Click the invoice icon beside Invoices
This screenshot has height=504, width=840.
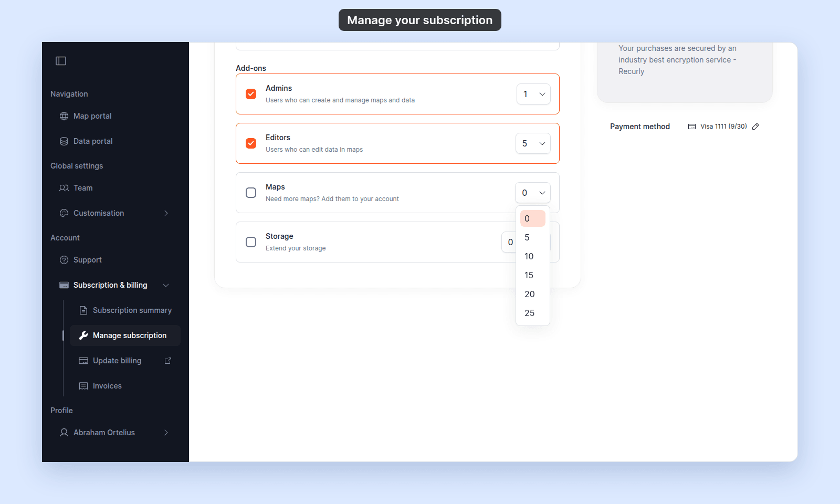tap(83, 386)
